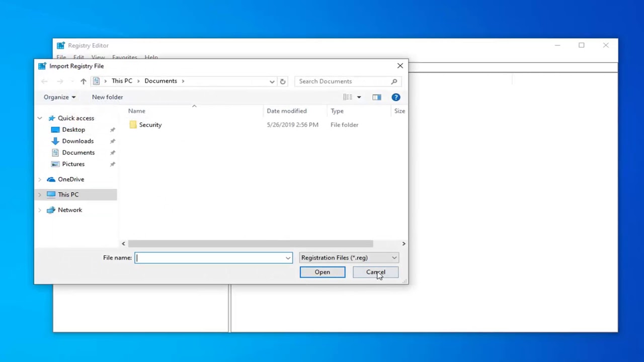Click the scrollbar left arrow
Image resolution: width=644 pixels, height=362 pixels.
(123, 244)
